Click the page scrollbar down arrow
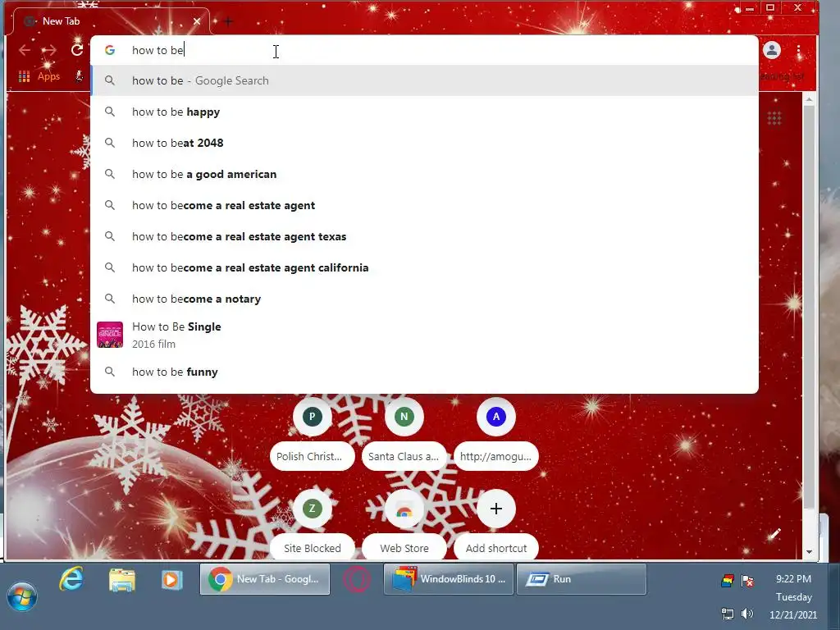This screenshot has width=840, height=630. tap(809, 552)
